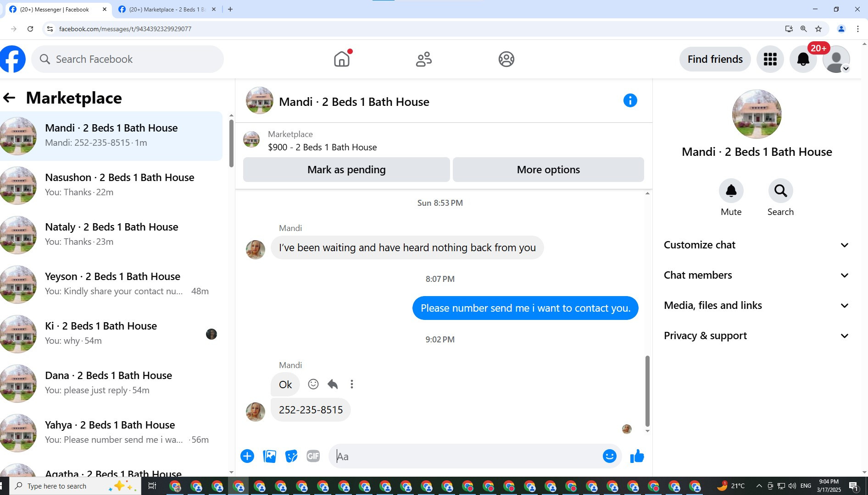Image resolution: width=868 pixels, height=495 pixels.
Task: Go to the Home feed icon
Action: (342, 59)
